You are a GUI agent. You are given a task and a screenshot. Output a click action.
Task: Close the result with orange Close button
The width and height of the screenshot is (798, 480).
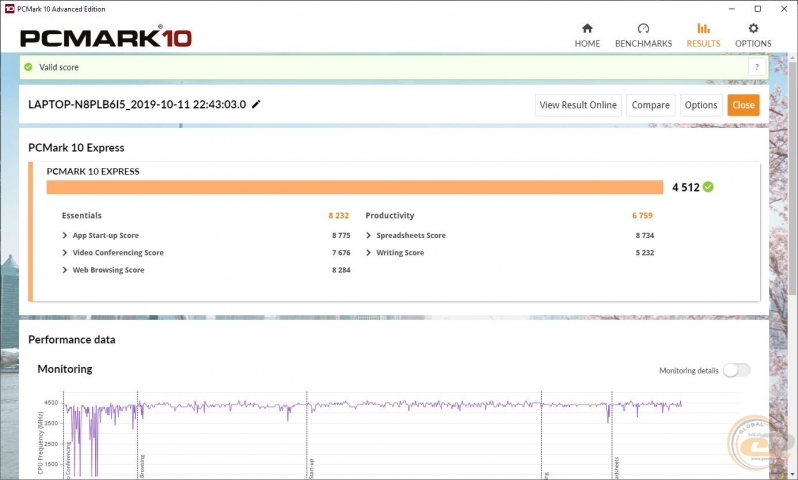point(743,105)
